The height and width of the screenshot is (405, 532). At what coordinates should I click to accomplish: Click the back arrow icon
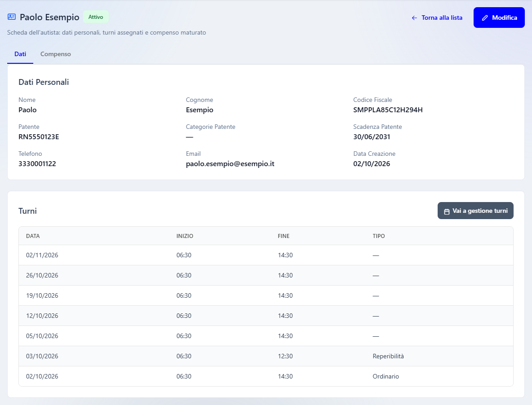click(414, 18)
